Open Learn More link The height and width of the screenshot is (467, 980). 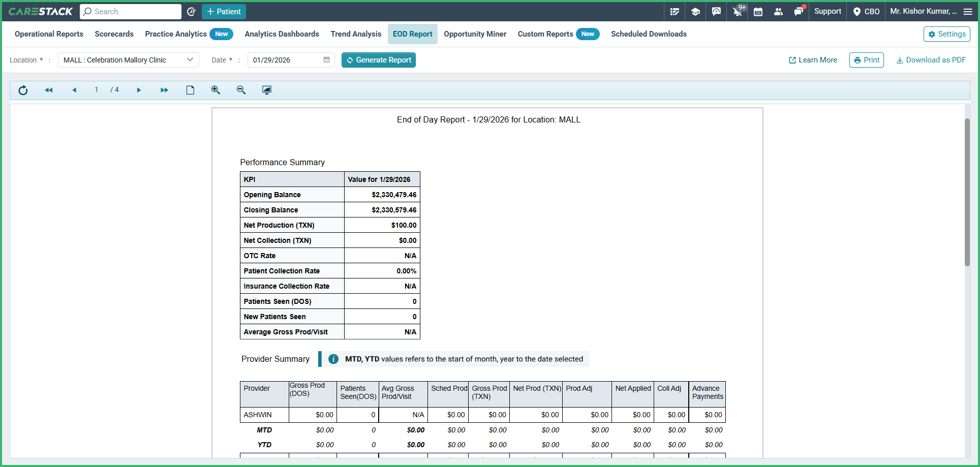click(x=813, y=60)
